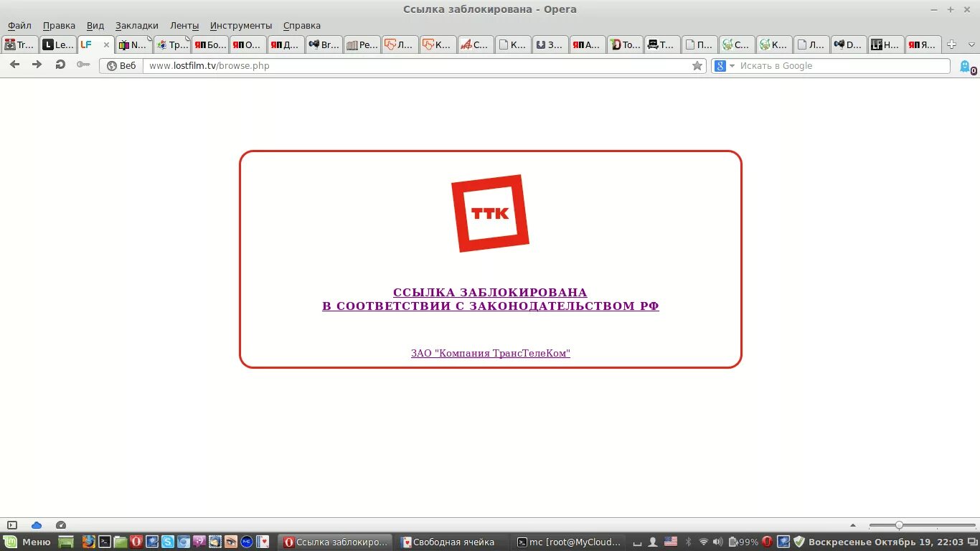Open the tab list dropdown arrow
This screenshot has height=551, width=980.
click(971, 44)
